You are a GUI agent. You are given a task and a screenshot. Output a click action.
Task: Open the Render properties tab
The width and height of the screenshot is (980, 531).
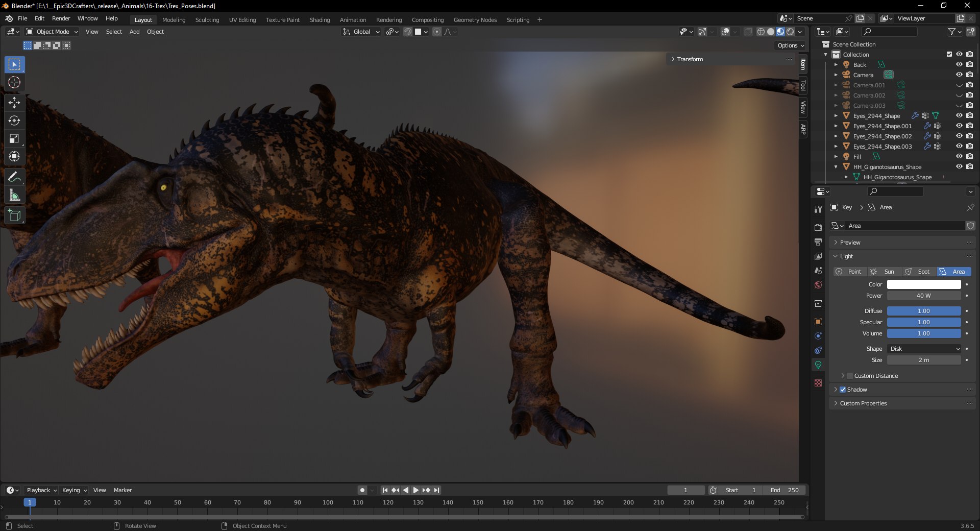pos(818,227)
